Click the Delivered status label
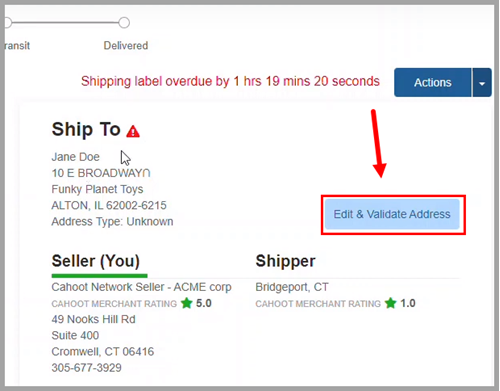This screenshot has height=391, width=500. (x=126, y=46)
